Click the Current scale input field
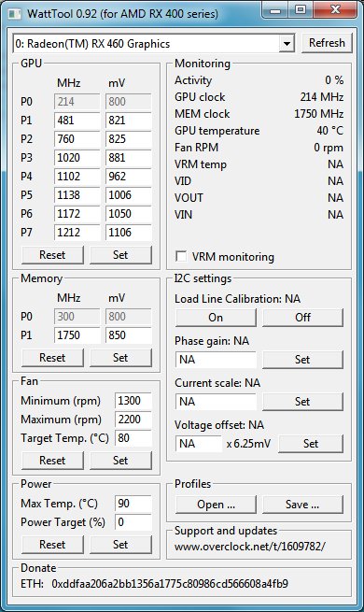 216,402
